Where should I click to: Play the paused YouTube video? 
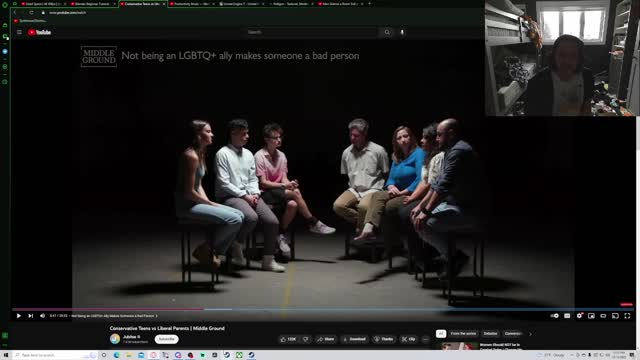click(18, 316)
